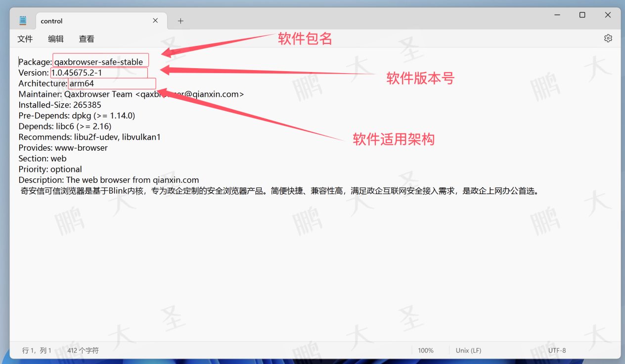Close the "control" tab

click(155, 21)
